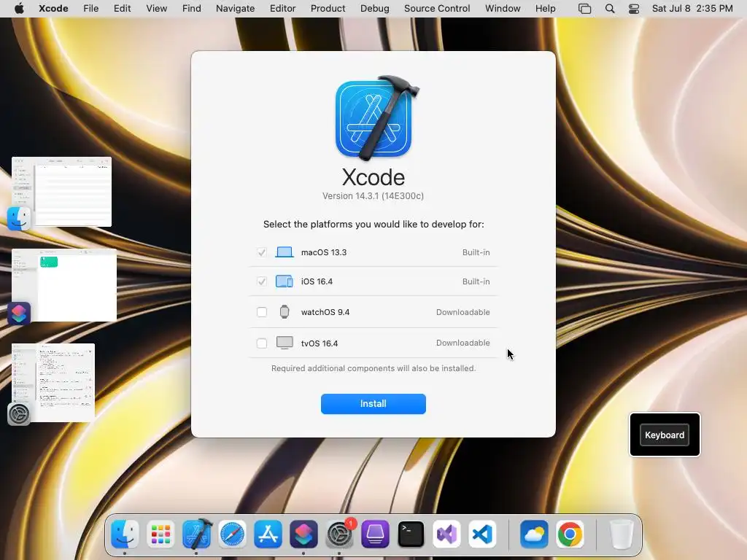Click the Shortcuts icon in Stage Manager

coord(18,314)
